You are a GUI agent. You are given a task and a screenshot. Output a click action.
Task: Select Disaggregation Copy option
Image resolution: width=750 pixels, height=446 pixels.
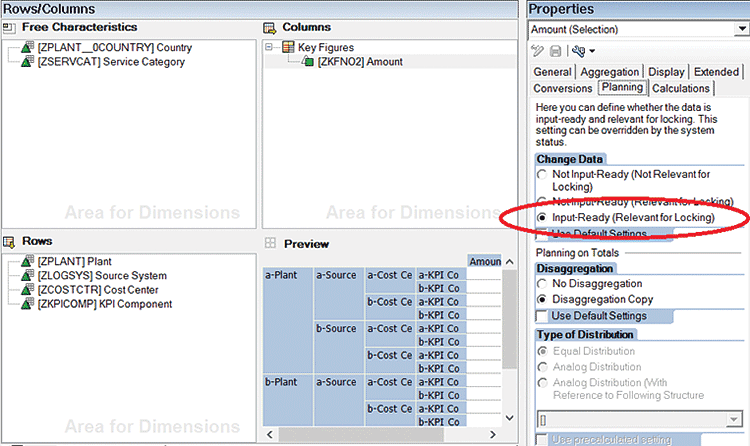coord(541,300)
